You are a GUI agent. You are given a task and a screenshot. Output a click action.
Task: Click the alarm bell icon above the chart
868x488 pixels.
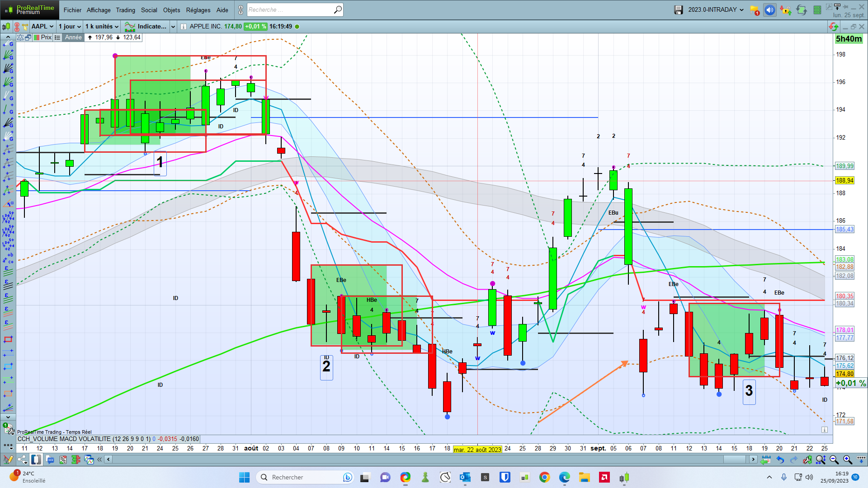[x=20, y=38]
